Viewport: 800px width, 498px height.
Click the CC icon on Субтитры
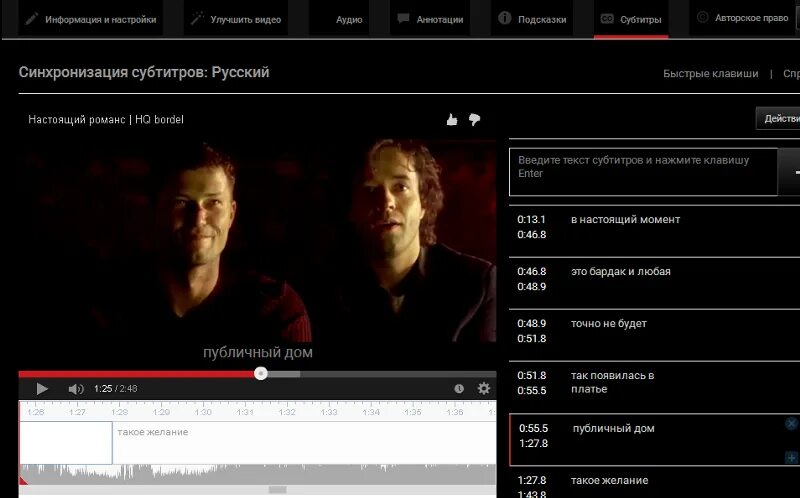(607, 19)
